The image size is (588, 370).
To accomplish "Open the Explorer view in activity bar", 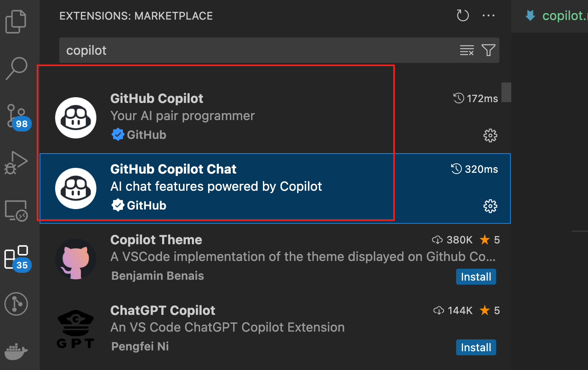I will tap(16, 22).
